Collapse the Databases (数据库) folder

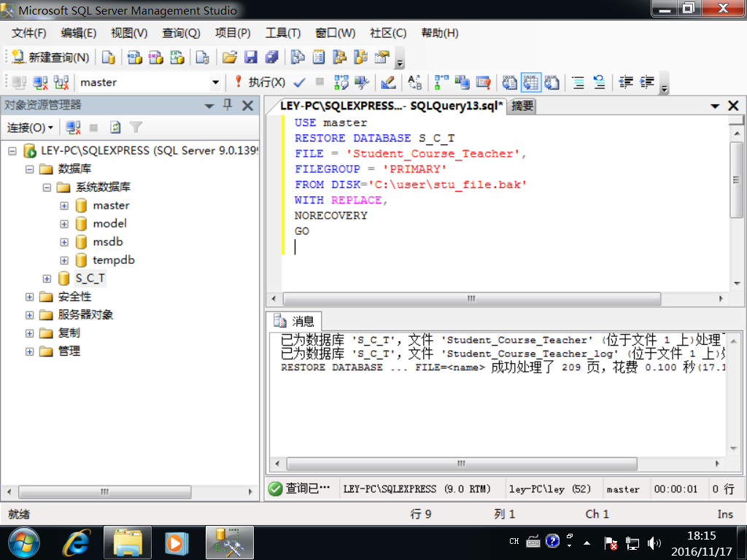click(29, 169)
